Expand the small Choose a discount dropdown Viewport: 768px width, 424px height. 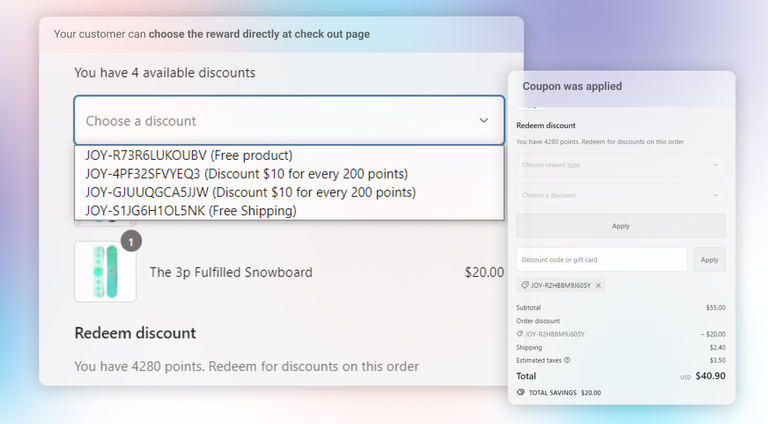click(x=620, y=196)
